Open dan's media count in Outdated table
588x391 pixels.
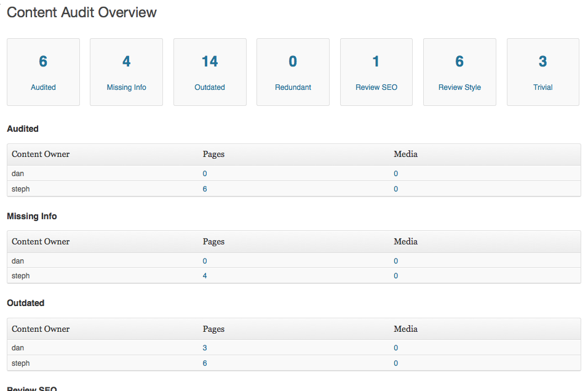click(395, 348)
